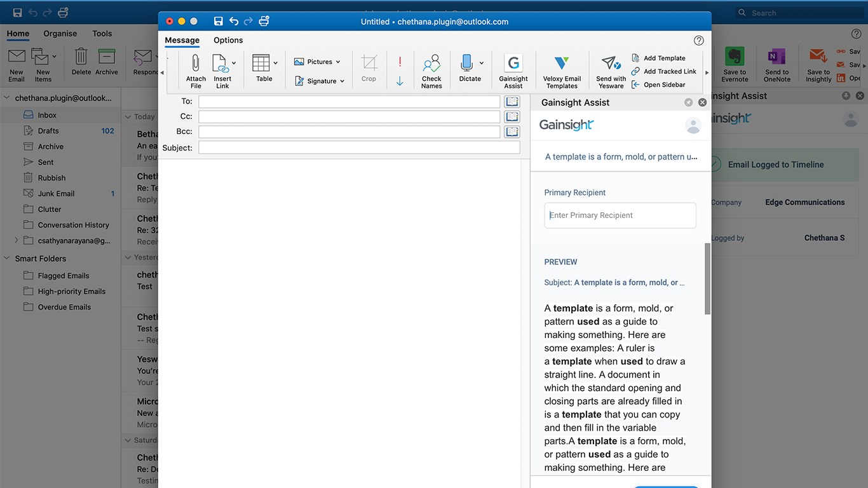Open address book next to Bcc field
Image resolution: width=868 pixels, height=488 pixels.
512,132
